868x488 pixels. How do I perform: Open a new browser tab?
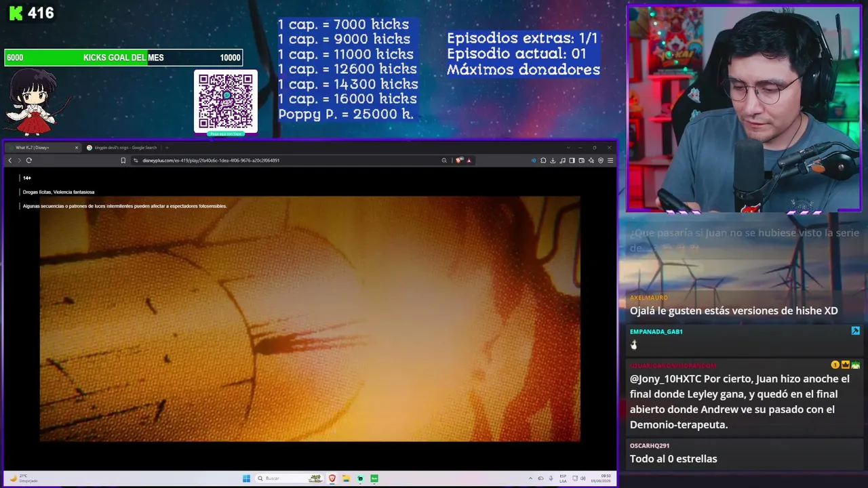click(167, 148)
